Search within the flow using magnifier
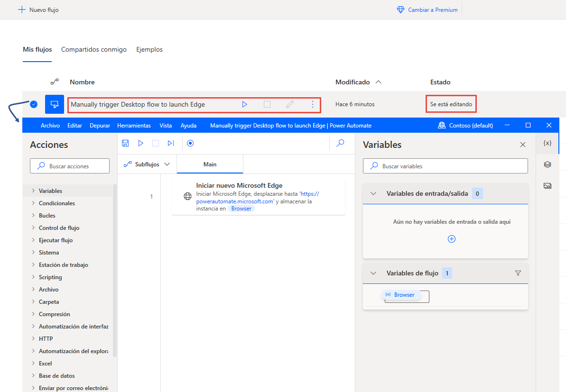This screenshot has width=566, height=392. 340,143
